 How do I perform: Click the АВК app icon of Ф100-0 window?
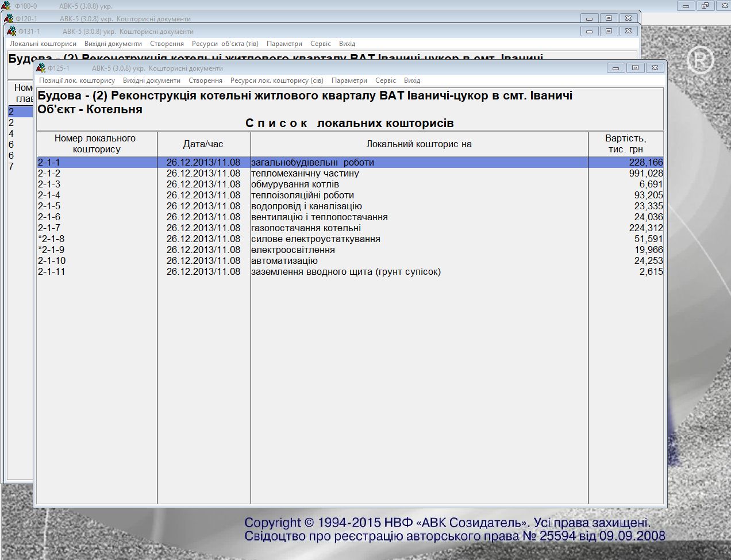coord(6,6)
